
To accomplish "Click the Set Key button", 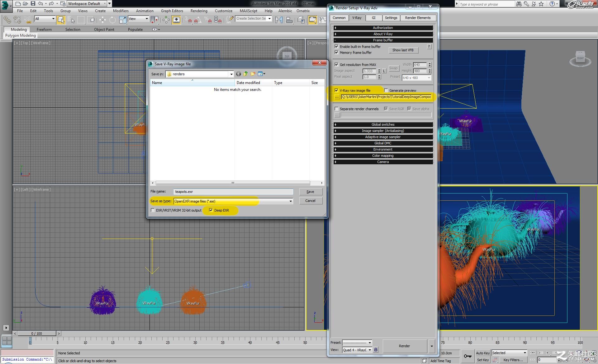I will (483, 360).
